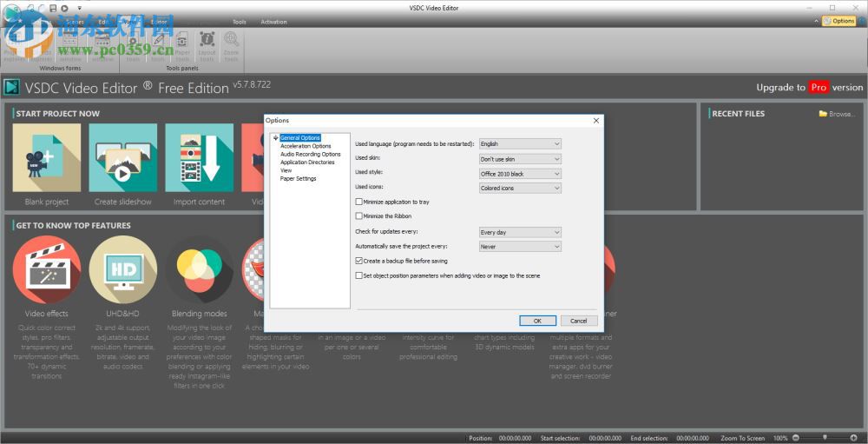Select Application Directories in the tree
Image resolution: width=868 pixels, height=444 pixels.
coord(307,162)
